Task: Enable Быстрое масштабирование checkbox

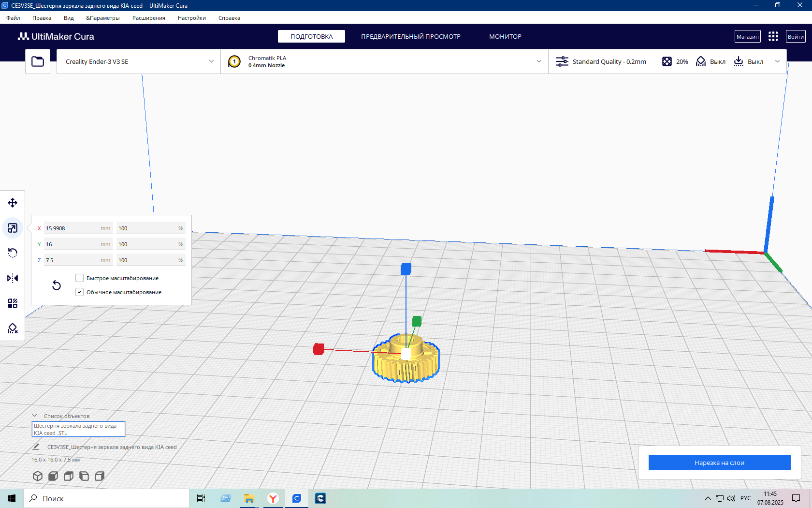Action: (80, 278)
